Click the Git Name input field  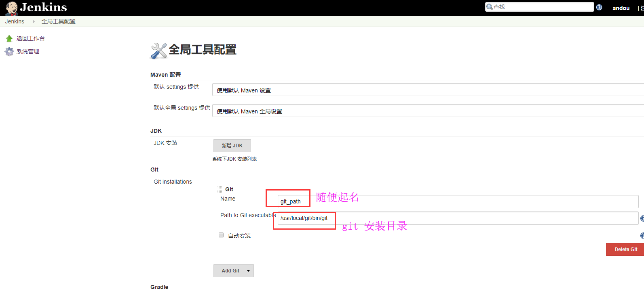click(x=458, y=201)
